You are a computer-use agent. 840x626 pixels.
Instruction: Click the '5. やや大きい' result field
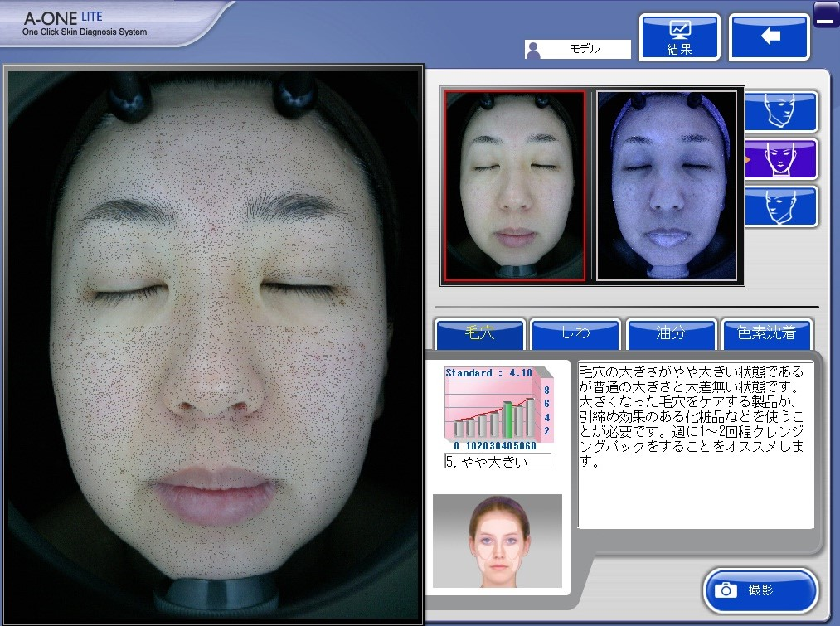click(x=498, y=461)
